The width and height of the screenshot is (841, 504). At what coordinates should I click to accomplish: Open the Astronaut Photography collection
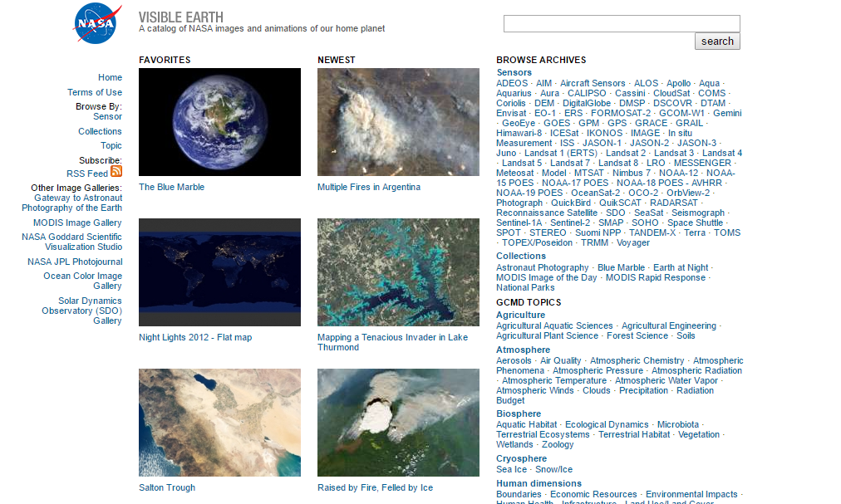[543, 267]
